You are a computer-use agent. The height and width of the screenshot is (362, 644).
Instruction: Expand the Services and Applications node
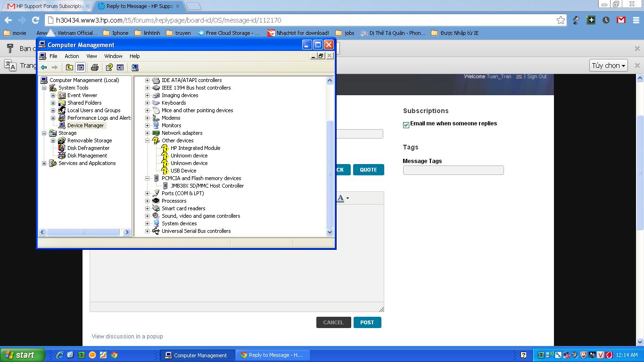44,163
